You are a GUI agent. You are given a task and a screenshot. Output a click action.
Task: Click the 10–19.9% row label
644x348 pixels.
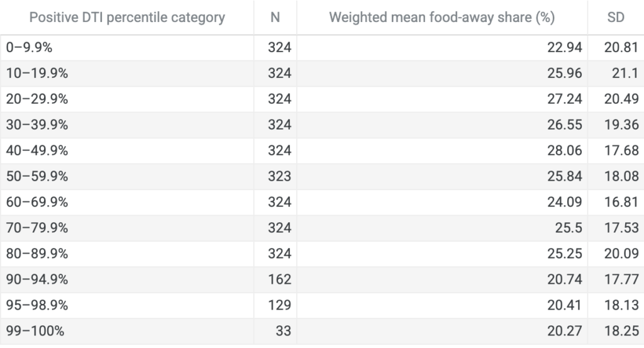coord(37,73)
